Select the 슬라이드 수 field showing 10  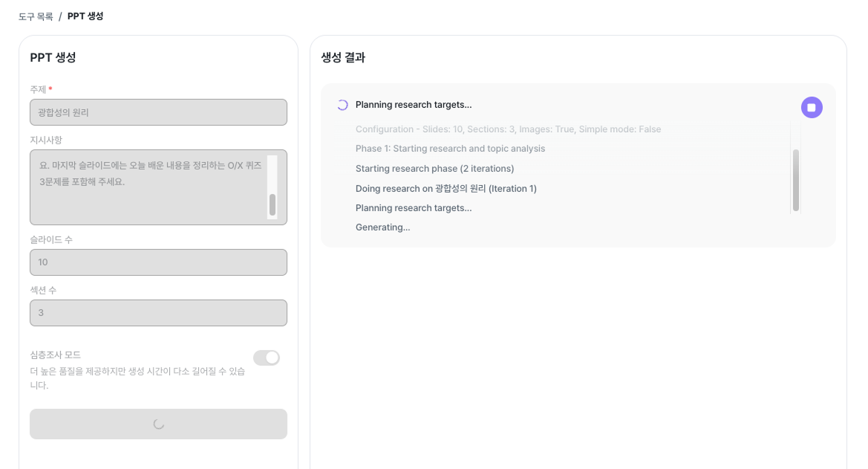tap(158, 262)
